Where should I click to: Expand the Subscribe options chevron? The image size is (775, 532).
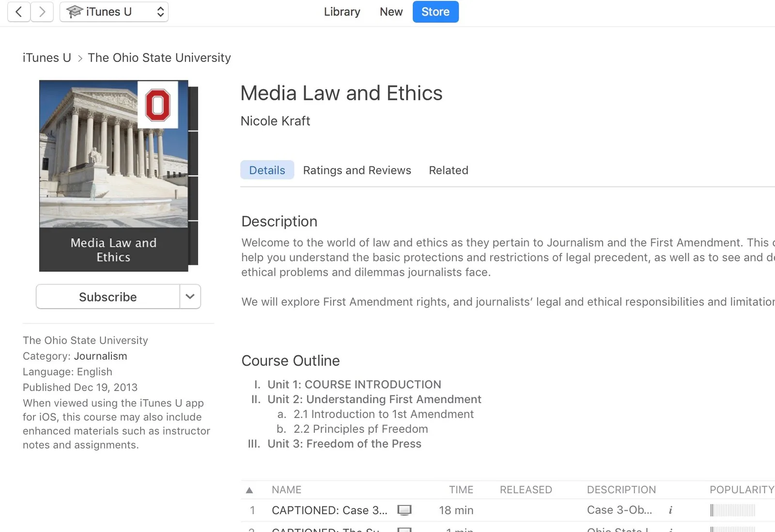[190, 297]
